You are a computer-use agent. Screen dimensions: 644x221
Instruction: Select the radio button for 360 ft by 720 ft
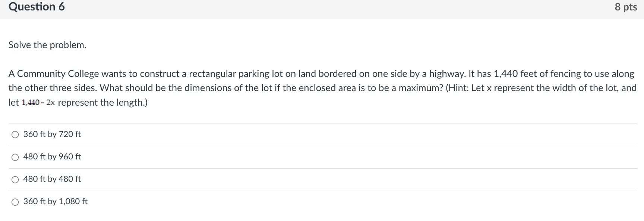tap(15, 134)
